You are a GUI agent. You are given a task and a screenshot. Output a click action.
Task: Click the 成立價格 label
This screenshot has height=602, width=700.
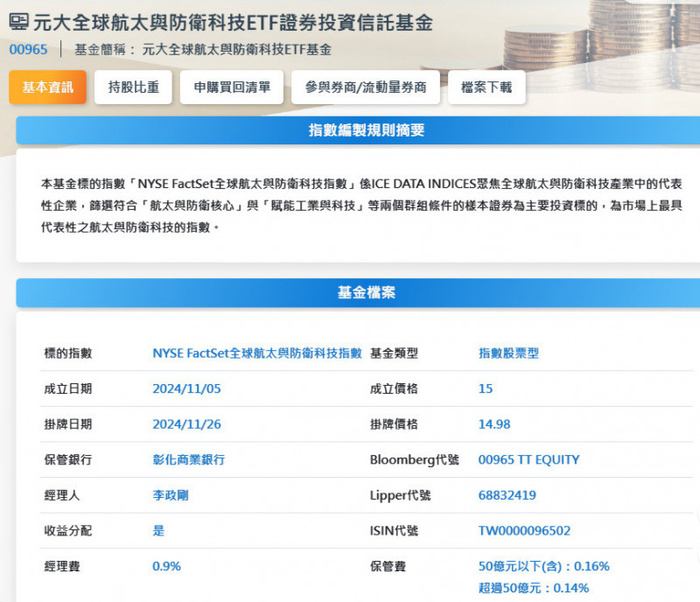[394, 388]
